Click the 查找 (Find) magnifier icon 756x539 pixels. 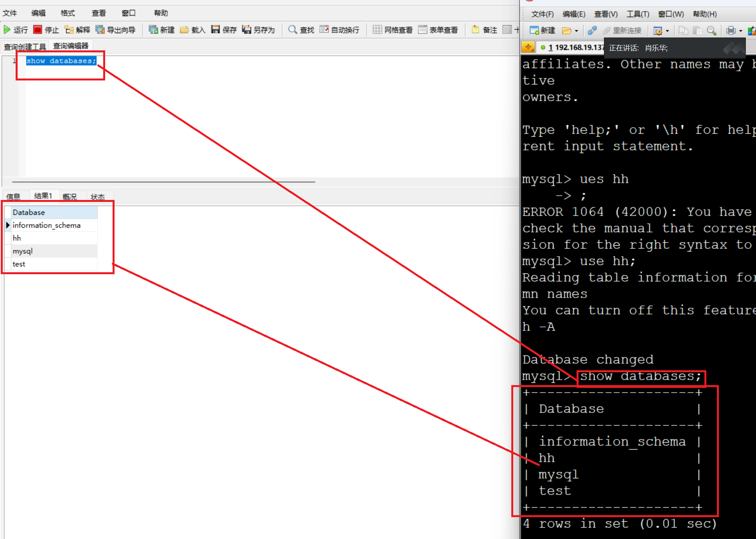pyautogui.click(x=292, y=30)
